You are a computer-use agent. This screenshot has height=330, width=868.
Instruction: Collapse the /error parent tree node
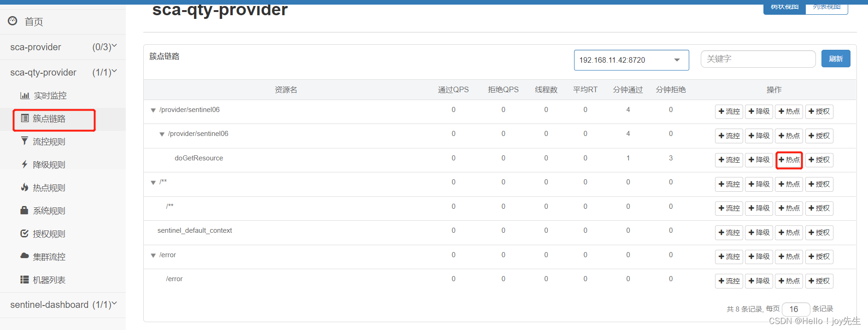point(153,255)
